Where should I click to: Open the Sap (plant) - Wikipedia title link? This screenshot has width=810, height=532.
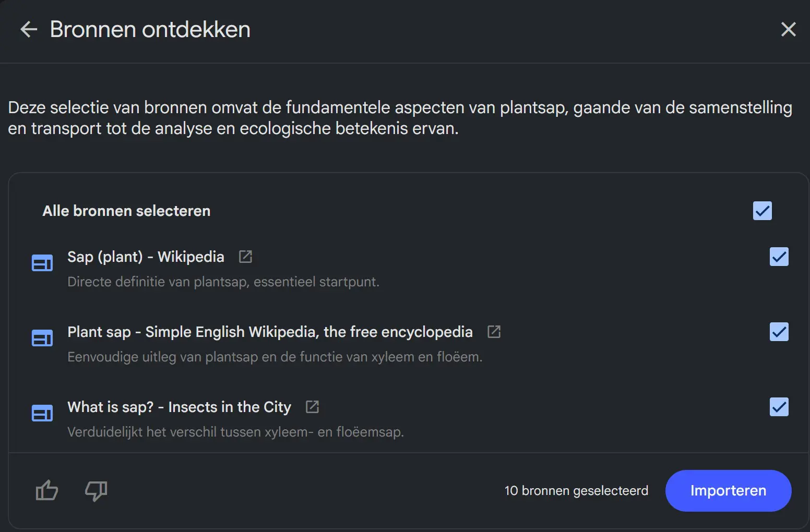point(146,257)
